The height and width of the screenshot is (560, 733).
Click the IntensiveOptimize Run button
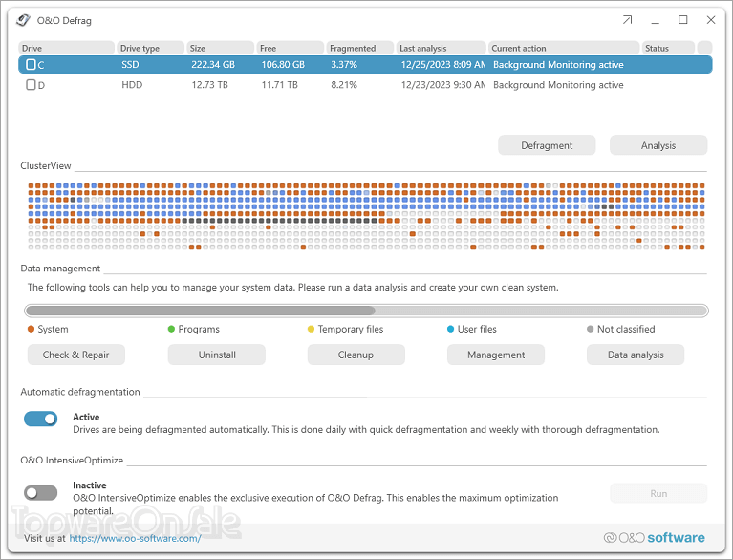click(658, 494)
